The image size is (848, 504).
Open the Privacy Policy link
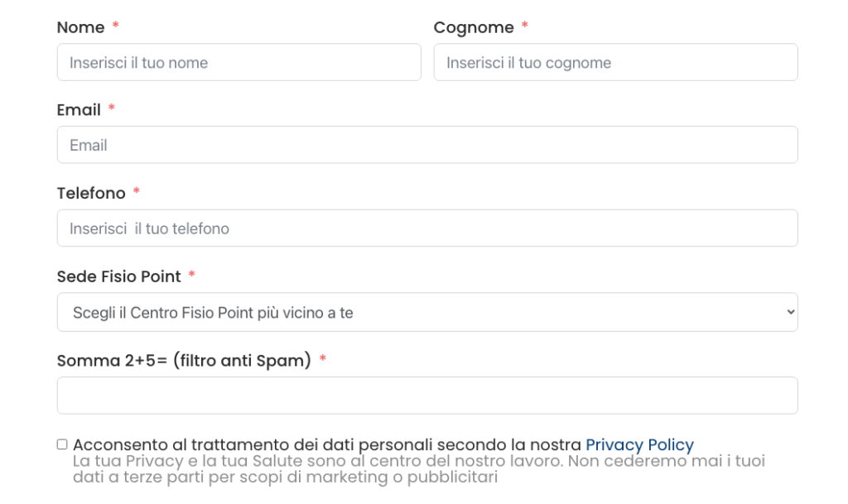coord(639,444)
